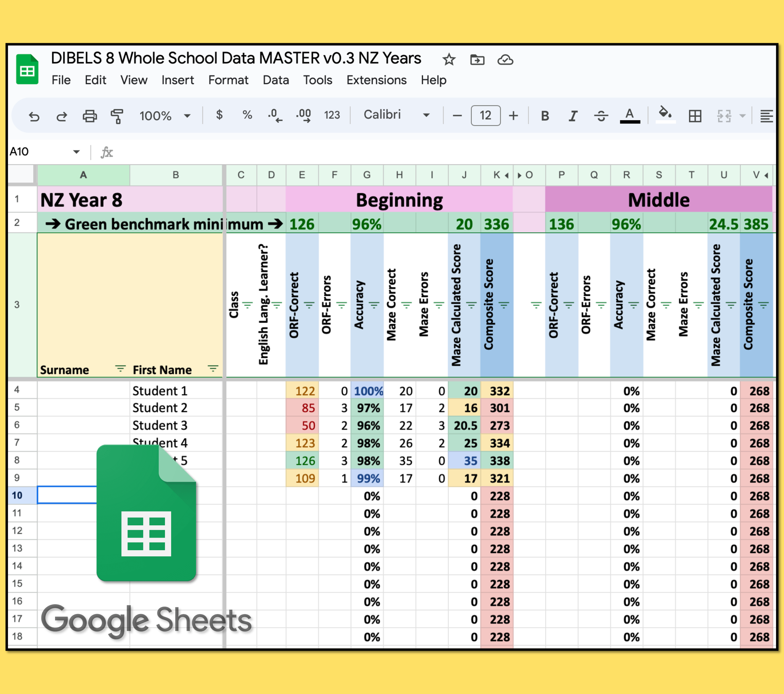The height and width of the screenshot is (694, 784).
Task: Toggle the Surname column filter
Action: (x=120, y=369)
